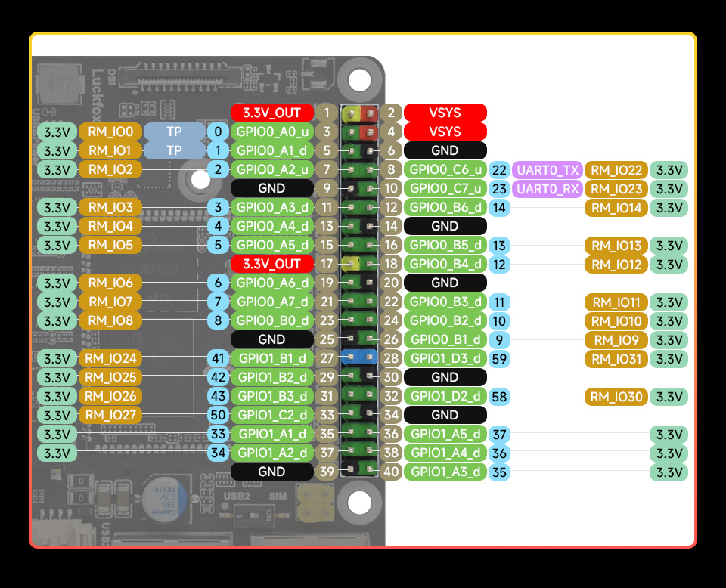This screenshot has height=588, width=726.
Task: Select the TP label next to RM_IO1
Action: (174, 150)
